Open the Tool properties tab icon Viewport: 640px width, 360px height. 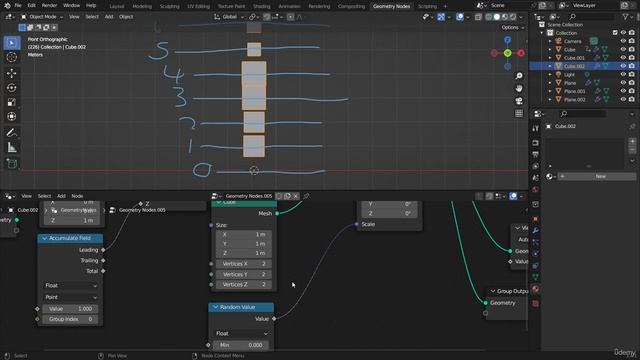tap(536, 128)
